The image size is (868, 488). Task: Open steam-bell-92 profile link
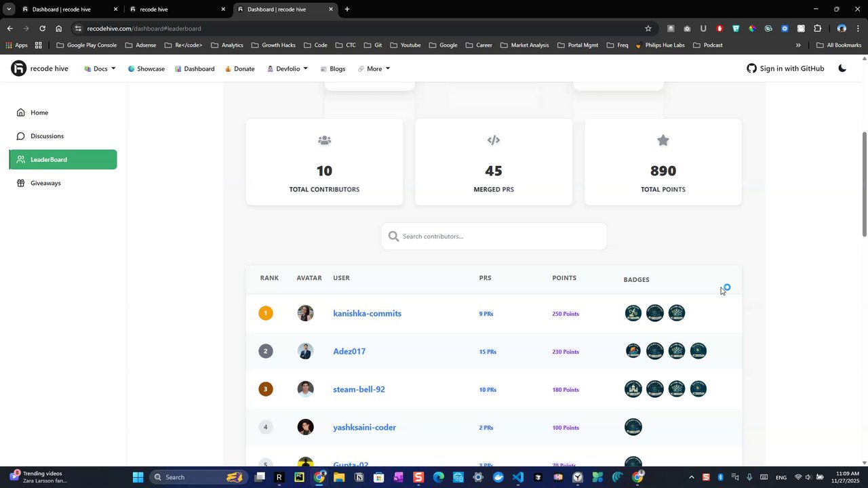pos(359,389)
